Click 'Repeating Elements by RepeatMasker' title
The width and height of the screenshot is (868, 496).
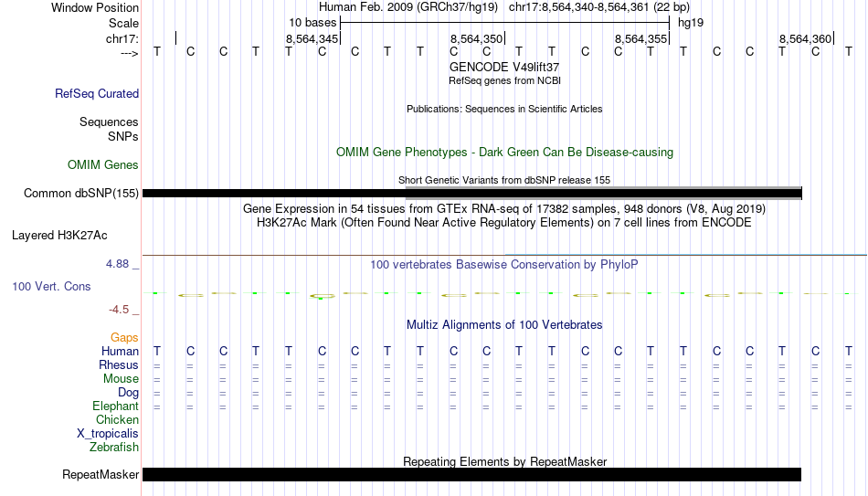pyautogui.click(x=505, y=461)
